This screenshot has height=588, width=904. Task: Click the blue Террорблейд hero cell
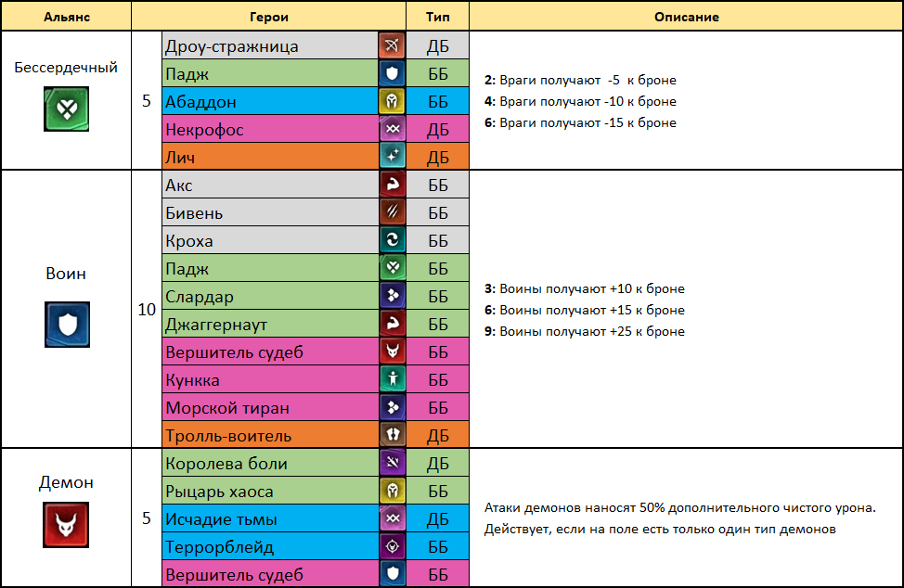[270, 546]
